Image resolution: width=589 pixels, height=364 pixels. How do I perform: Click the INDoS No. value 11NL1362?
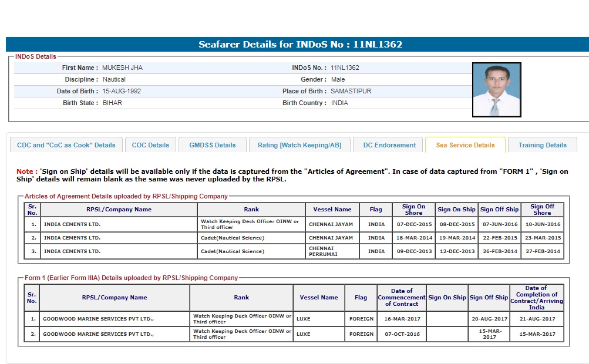pyautogui.click(x=345, y=68)
